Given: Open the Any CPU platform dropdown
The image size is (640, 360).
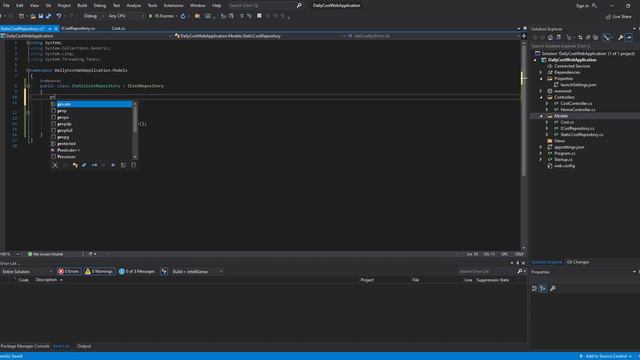Looking at the screenshot, I should [x=126, y=16].
